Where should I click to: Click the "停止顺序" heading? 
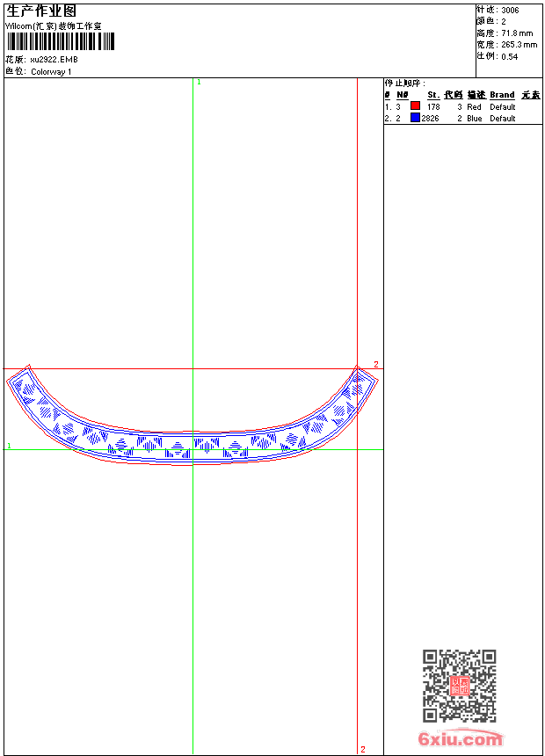coord(404,84)
